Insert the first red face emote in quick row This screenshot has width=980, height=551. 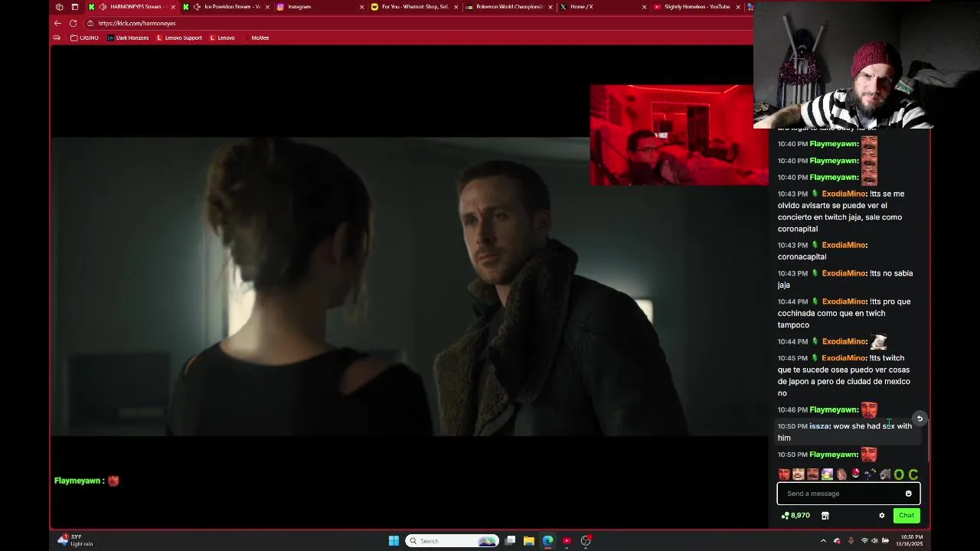pos(784,474)
